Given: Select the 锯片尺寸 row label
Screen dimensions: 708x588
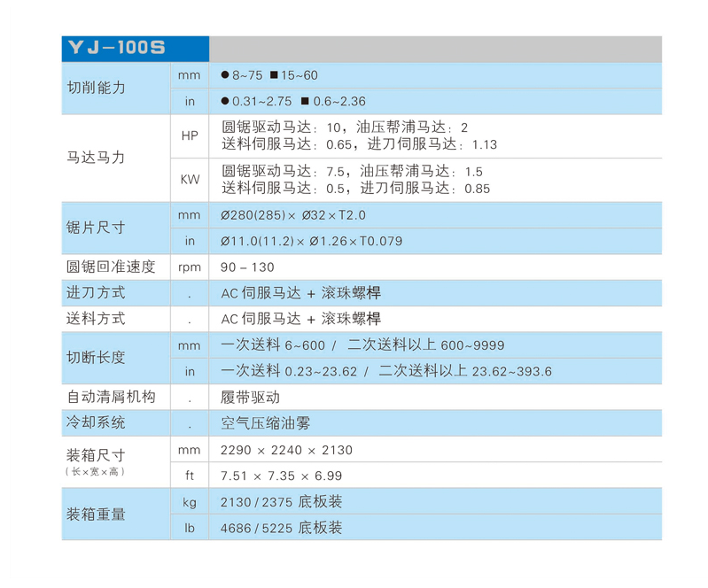Looking at the screenshot, I should (x=97, y=228).
